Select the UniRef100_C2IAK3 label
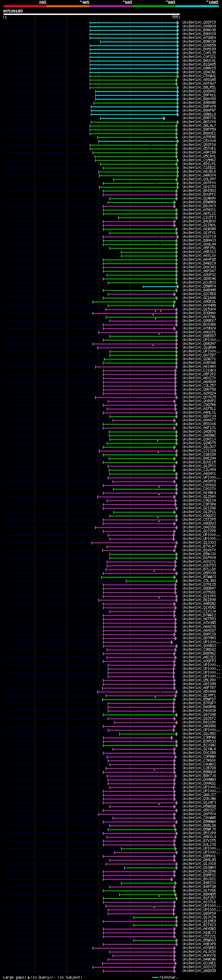The width and height of the screenshot is (222, 980). [199, 370]
